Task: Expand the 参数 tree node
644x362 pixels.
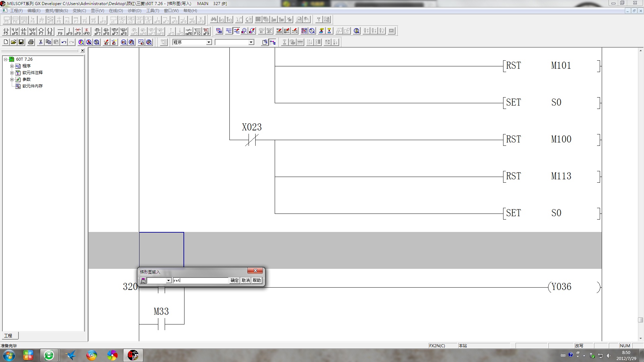Action: (12, 79)
